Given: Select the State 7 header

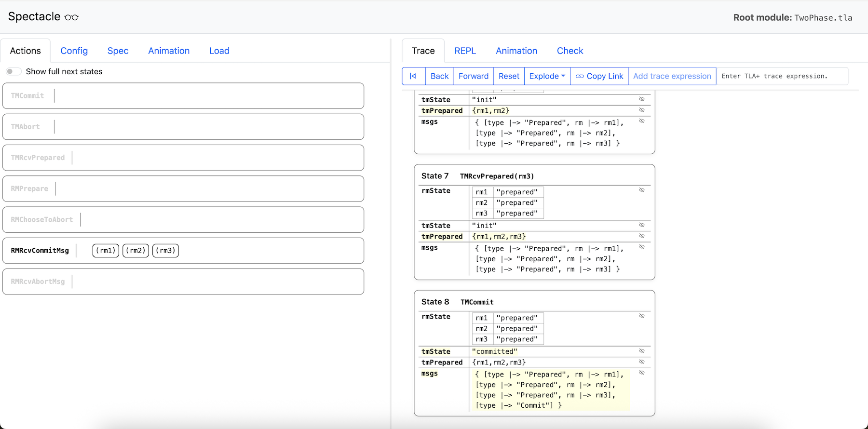Looking at the screenshot, I should coord(435,176).
